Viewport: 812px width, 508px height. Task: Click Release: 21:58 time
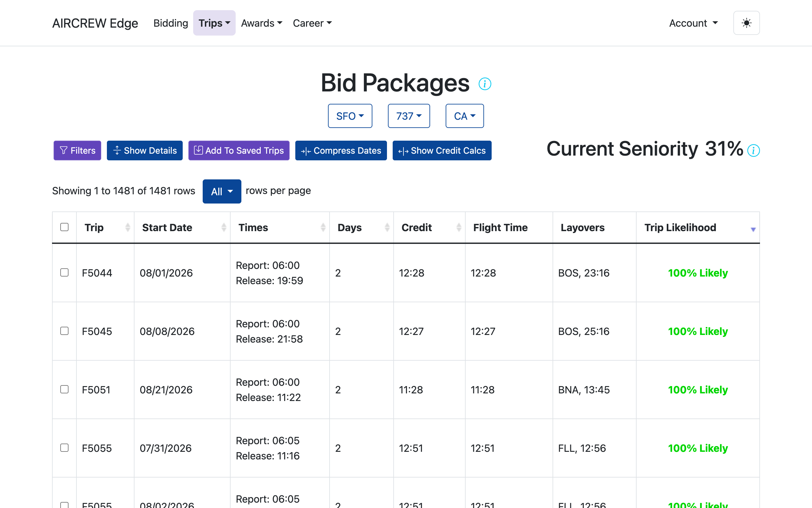click(x=269, y=339)
